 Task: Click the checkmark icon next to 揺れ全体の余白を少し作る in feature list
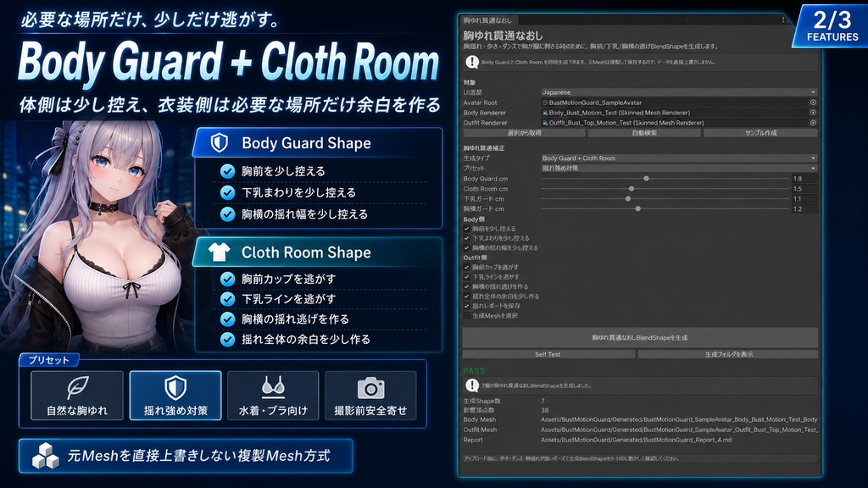[227, 339]
